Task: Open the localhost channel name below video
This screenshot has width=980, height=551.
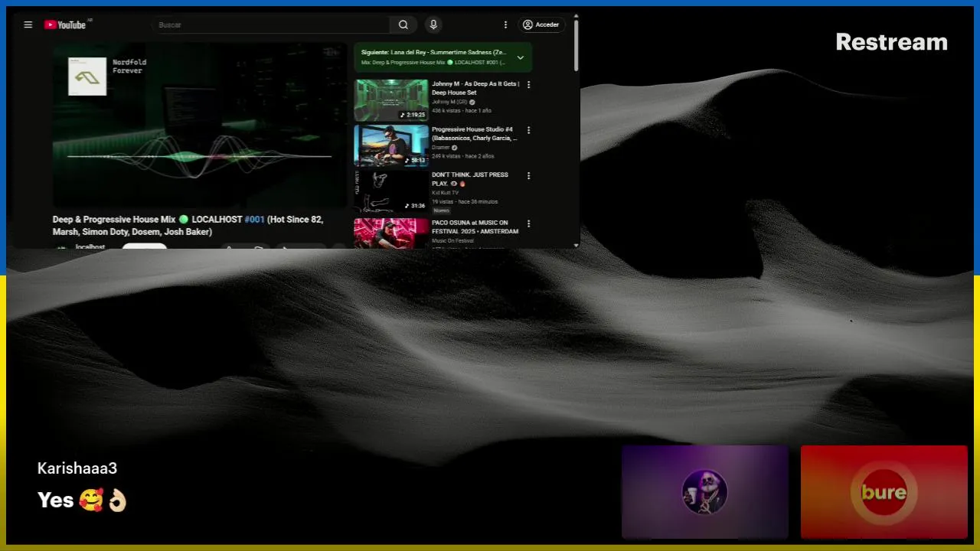Action: point(90,246)
